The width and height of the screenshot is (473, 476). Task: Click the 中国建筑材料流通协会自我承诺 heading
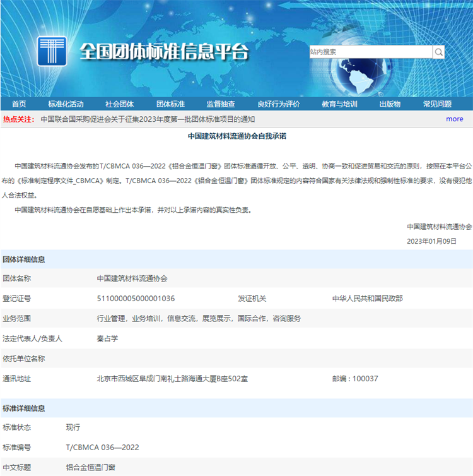click(x=237, y=136)
